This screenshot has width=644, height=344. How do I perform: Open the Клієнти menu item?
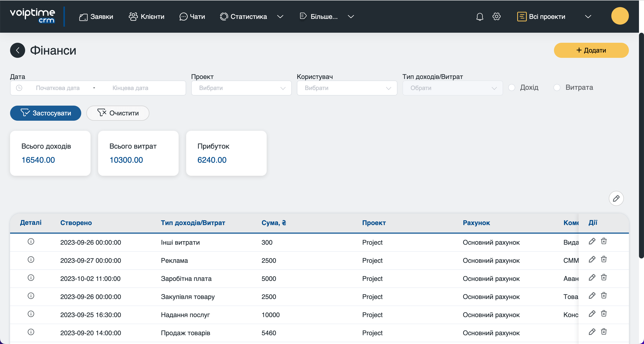[146, 17]
